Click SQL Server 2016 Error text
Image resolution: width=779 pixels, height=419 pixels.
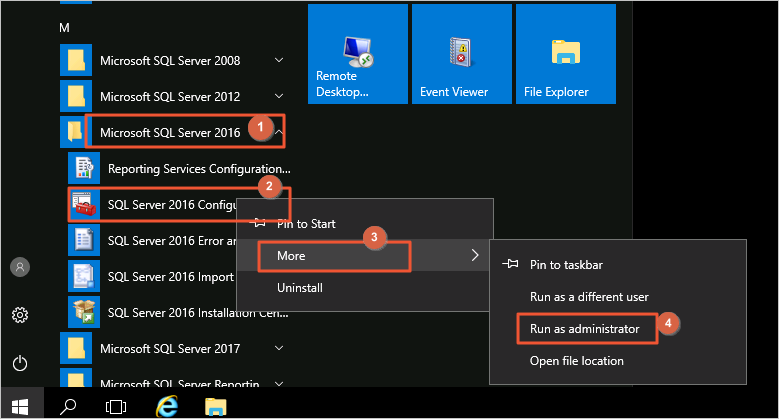pos(172,241)
